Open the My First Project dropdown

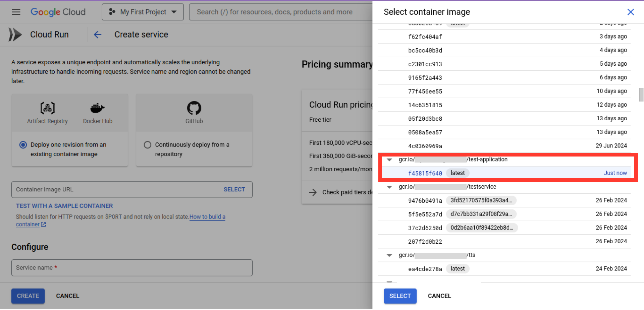[143, 12]
